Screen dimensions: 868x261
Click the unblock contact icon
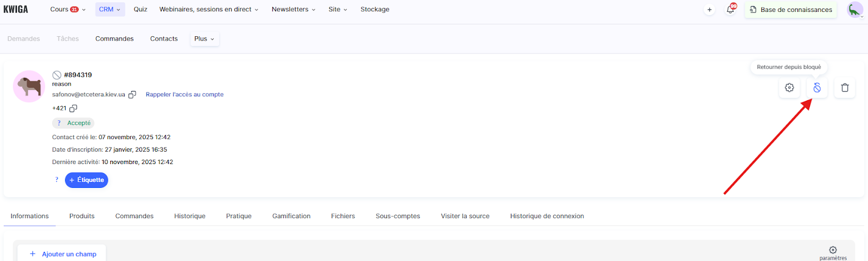coord(816,88)
